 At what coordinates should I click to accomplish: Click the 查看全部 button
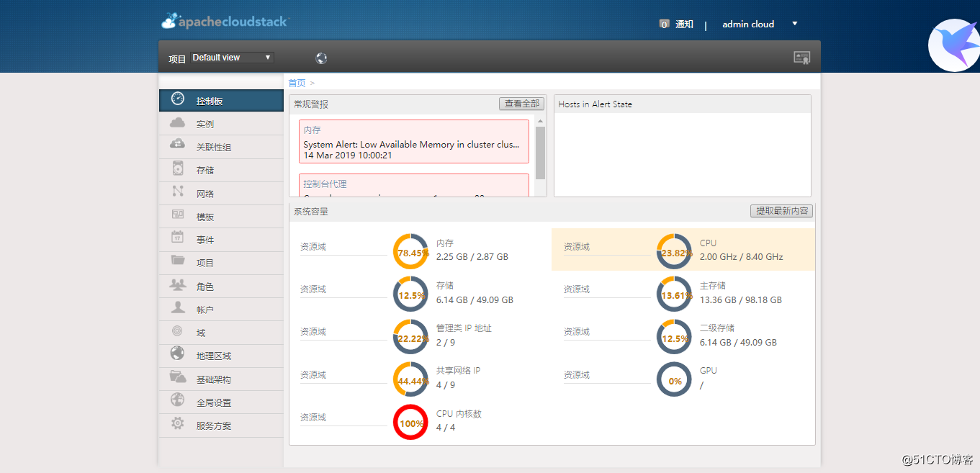521,104
